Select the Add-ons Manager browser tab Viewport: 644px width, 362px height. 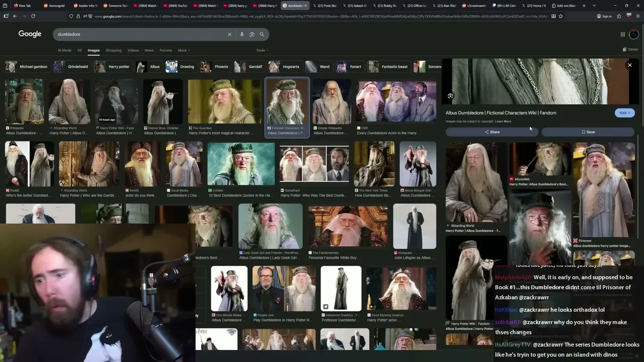563,6
